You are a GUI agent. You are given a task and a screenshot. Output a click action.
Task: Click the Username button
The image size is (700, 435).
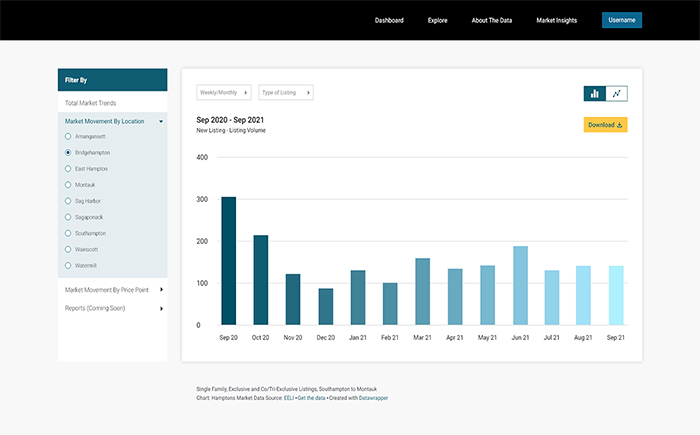click(x=622, y=20)
